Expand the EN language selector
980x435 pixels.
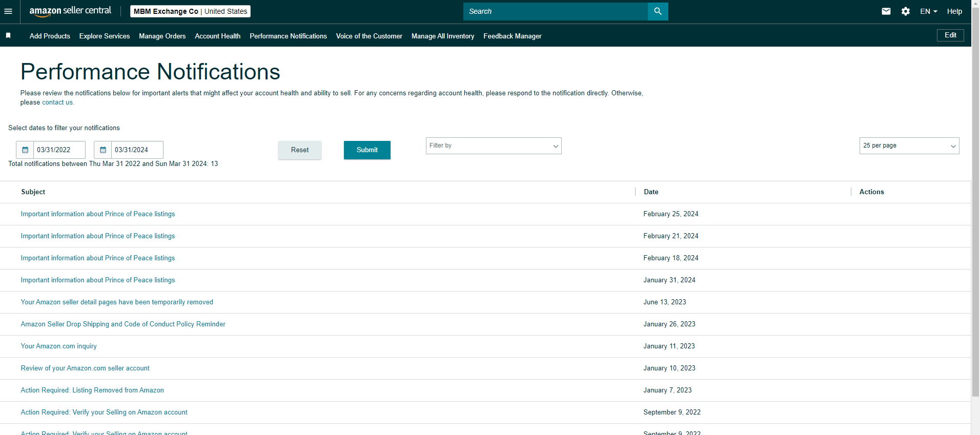[928, 11]
